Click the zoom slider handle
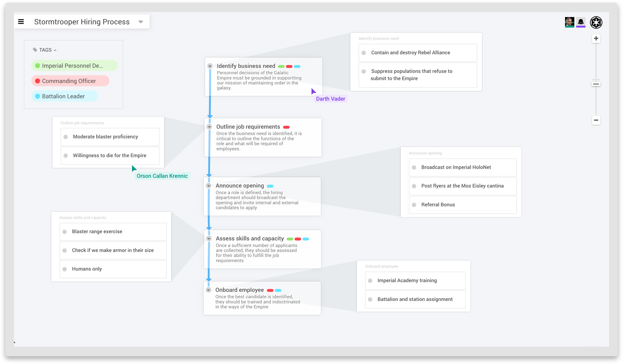 click(596, 84)
